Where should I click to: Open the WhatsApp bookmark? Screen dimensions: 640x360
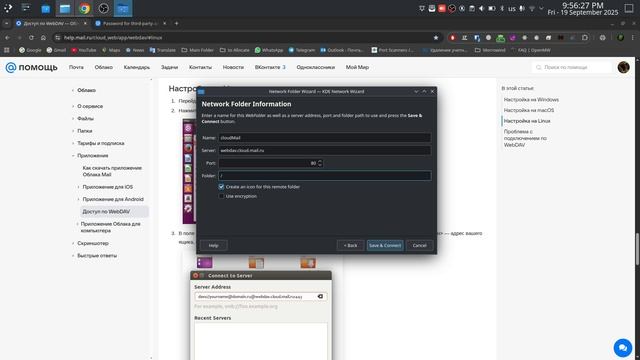pos(269,50)
